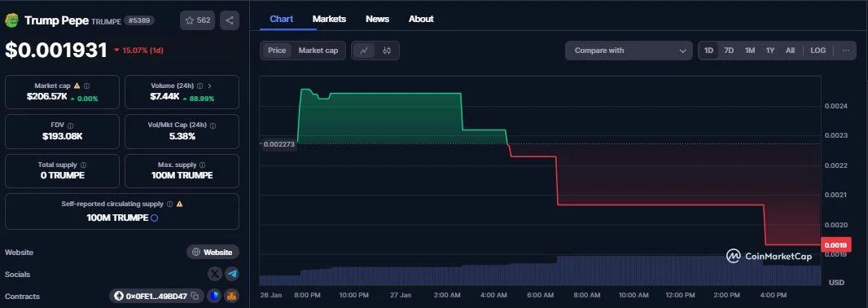Click the circle progress icon beside 100M TRUMPE
Viewport: 868px width, 308px height.
(155, 218)
